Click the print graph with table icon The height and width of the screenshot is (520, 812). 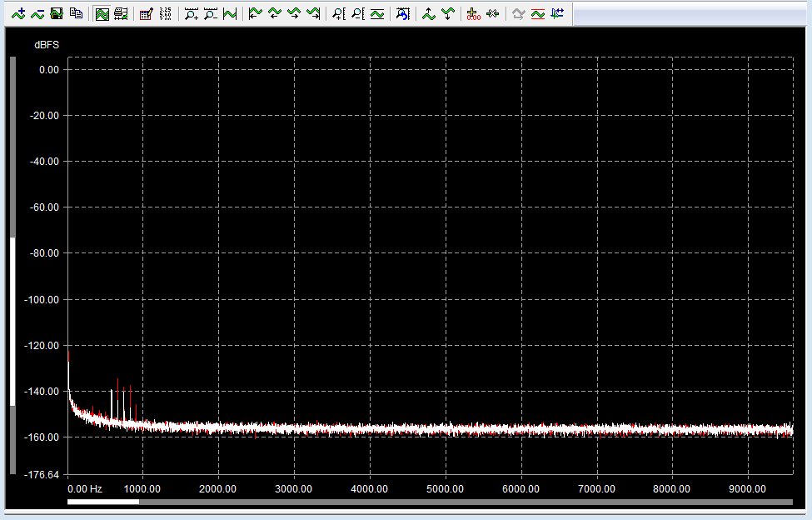coord(122,14)
